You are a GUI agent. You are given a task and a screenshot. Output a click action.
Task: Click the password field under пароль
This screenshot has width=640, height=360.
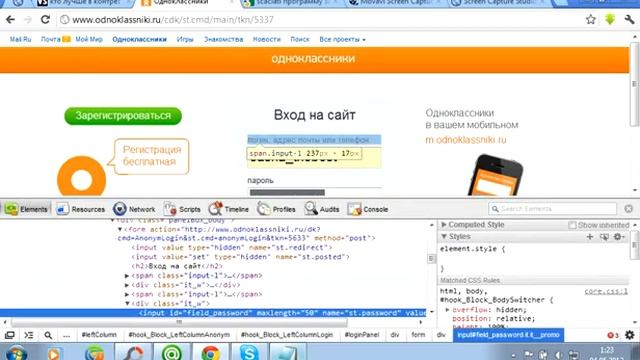[314, 192]
